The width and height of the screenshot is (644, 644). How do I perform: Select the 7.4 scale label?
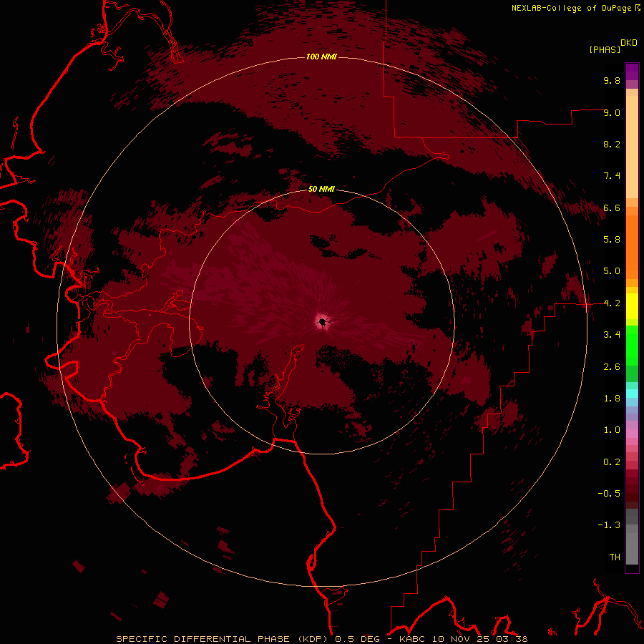point(612,176)
